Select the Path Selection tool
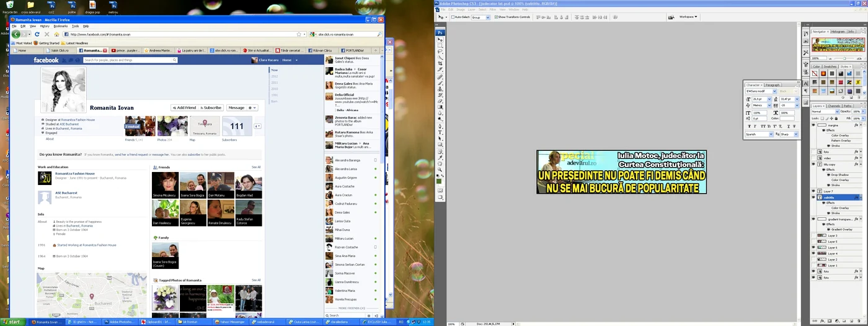The height and width of the screenshot is (326, 868). click(x=440, y=138)
